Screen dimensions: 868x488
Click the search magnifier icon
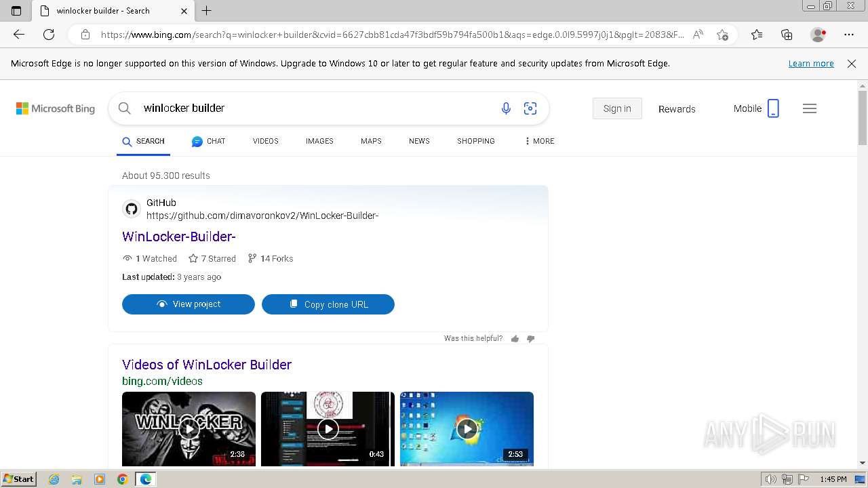124,108
